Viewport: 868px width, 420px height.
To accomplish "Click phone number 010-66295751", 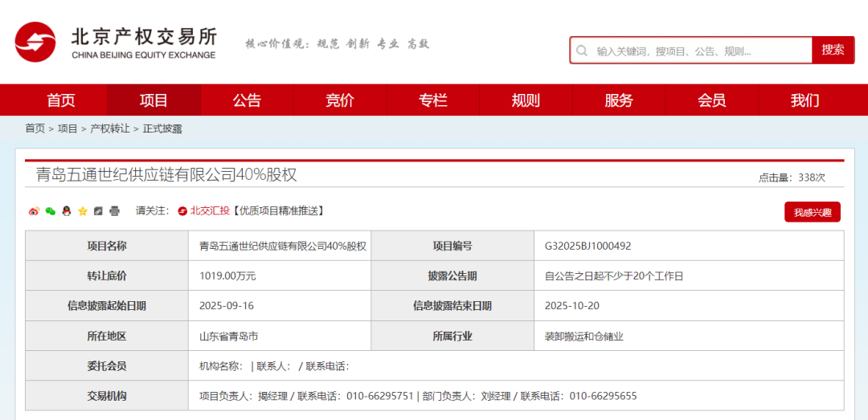I will click(x=379, y=396).
